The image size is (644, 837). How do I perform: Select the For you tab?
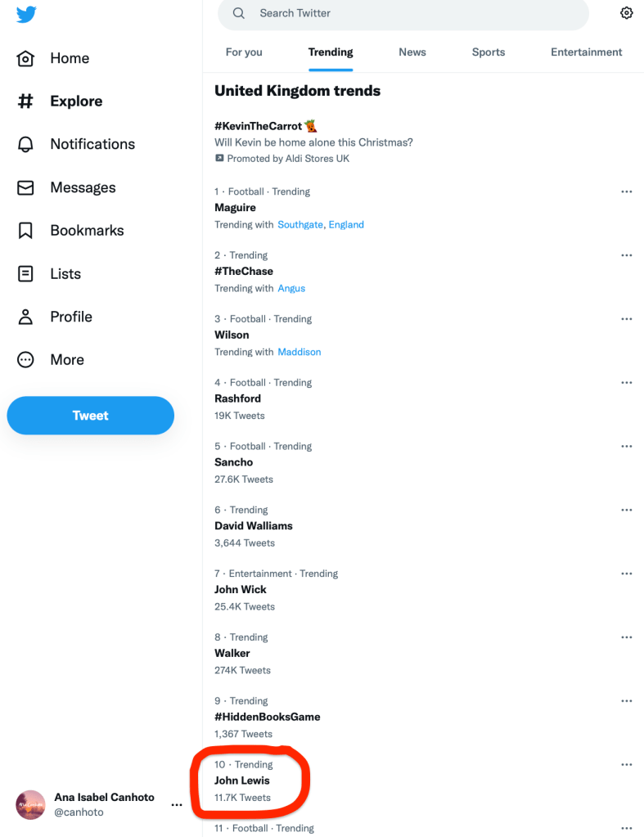click(244, 52)
